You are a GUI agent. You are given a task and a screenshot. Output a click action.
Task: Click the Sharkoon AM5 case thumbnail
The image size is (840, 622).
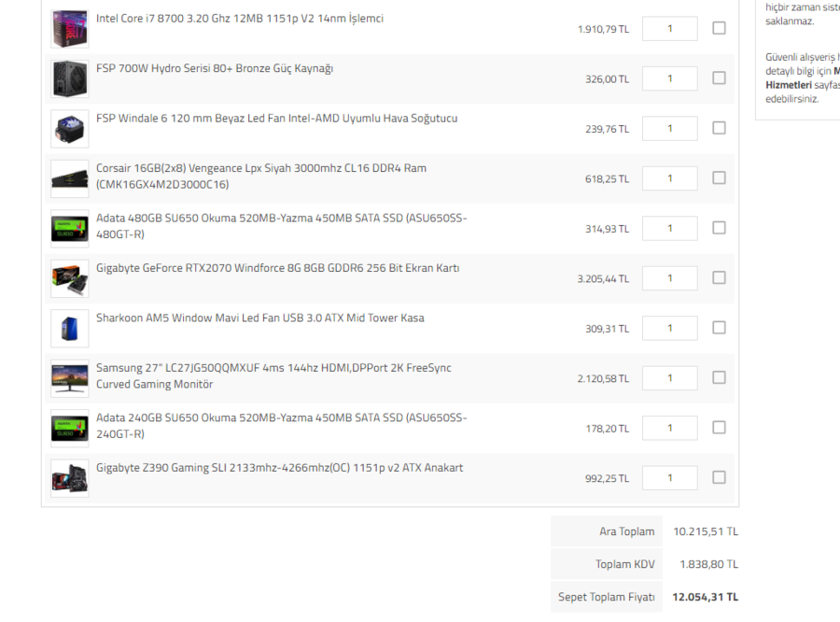70,328
